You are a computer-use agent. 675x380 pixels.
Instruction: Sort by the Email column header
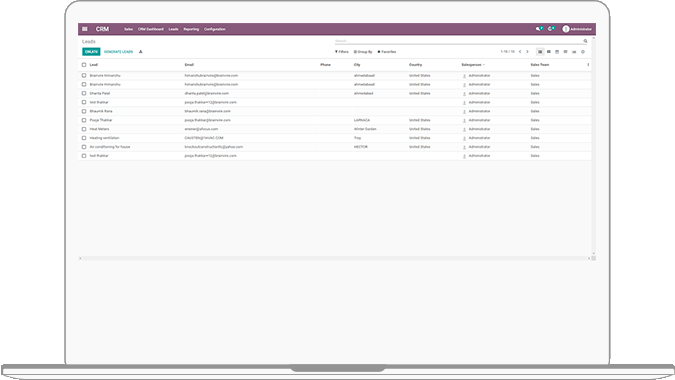pos(189,65)
